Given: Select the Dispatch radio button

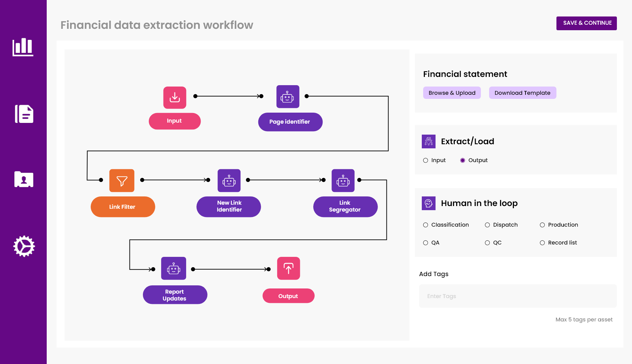Looking at the screenshot, I should pos(487,225).
